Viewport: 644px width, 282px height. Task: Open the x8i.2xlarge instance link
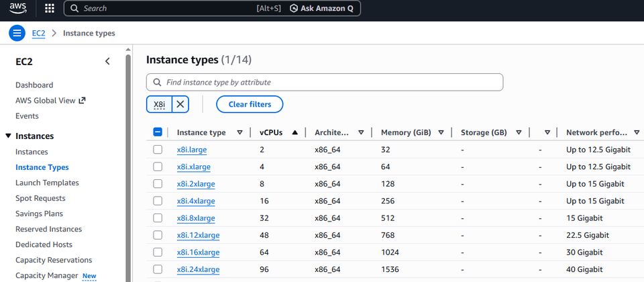click(x=196, y=184)
